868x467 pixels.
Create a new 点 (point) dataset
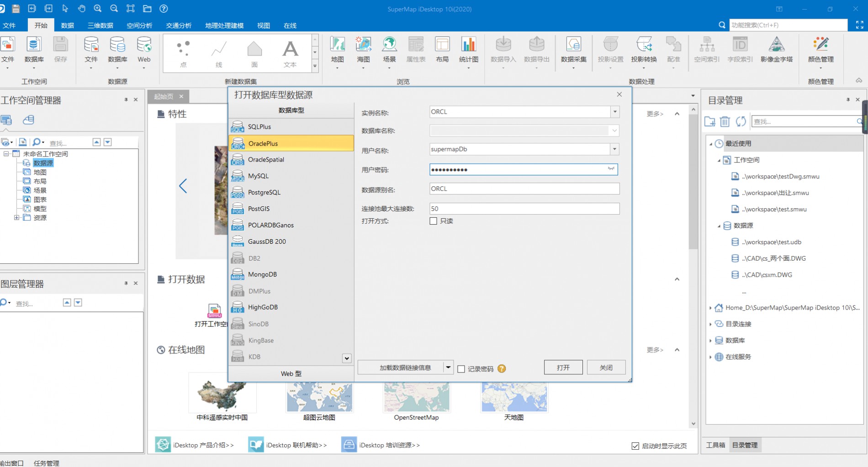click(183, 53)
